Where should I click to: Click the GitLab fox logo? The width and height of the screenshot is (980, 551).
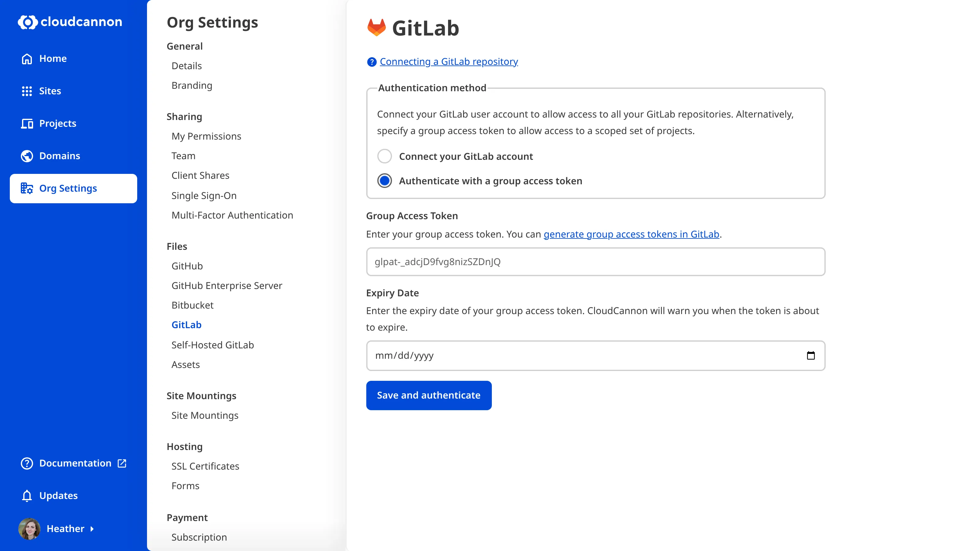[376, 27]
